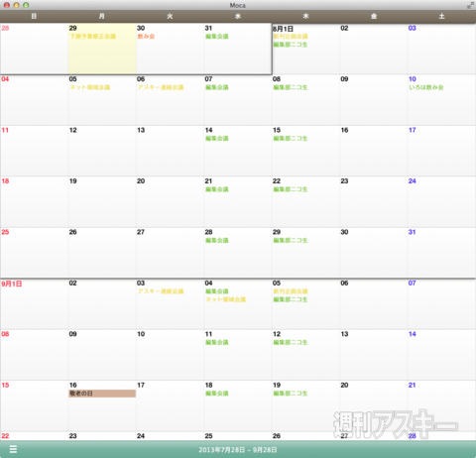The width and height of the screenshot is (476, 458).
Task: Open ネット領域会議 event on September 4
Action: [x=225, y=299]
